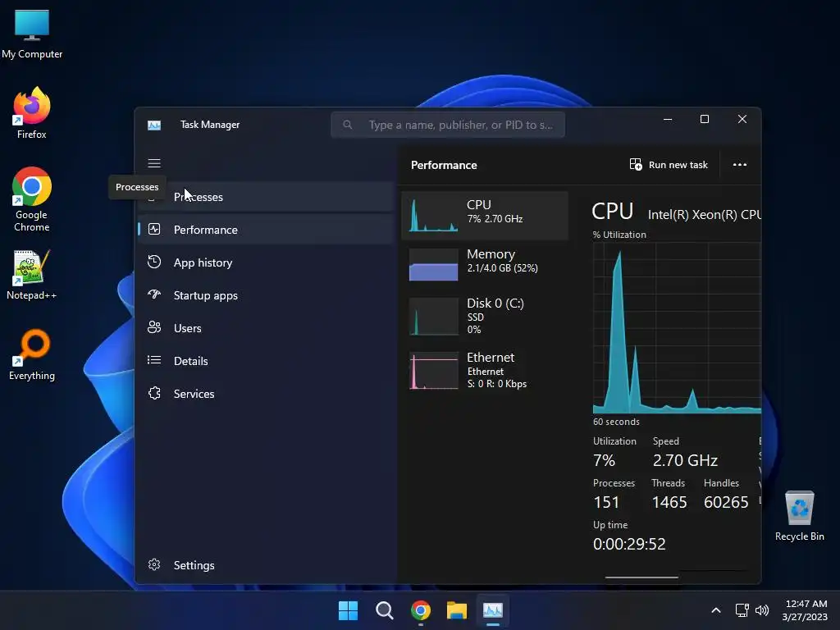Click the Details list icon

[154, 360]
